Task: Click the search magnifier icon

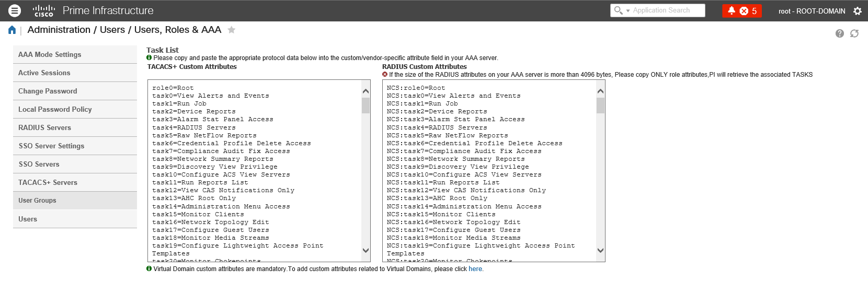Action: coord(618,10)
